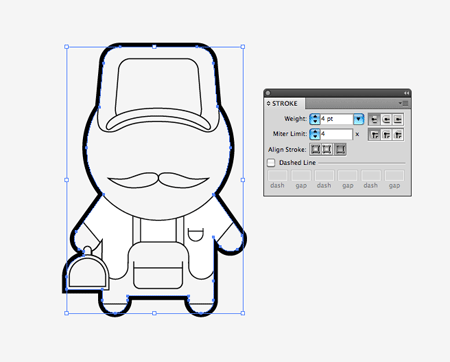The width and height of the screenshot is (450, 362).
Task: Click the first dash input field
Action: pyautogui.click(x=278, y=175)
